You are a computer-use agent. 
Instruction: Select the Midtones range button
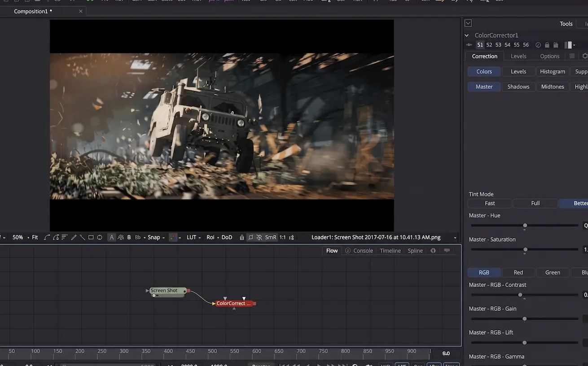(x=553, y=87)
